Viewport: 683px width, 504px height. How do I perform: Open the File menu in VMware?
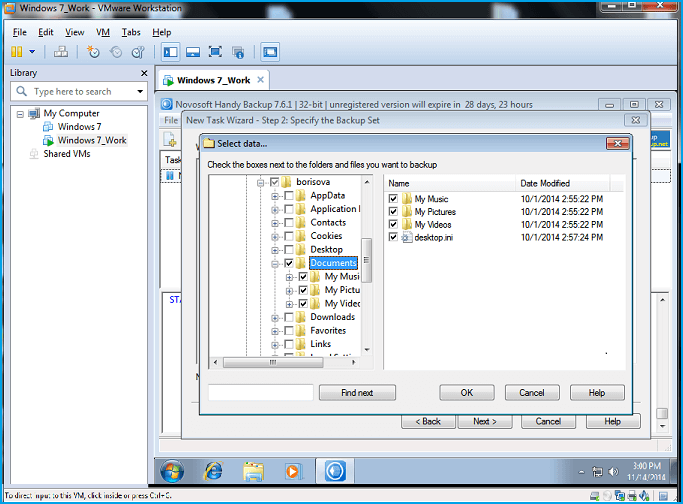click(x=20, y=32)
